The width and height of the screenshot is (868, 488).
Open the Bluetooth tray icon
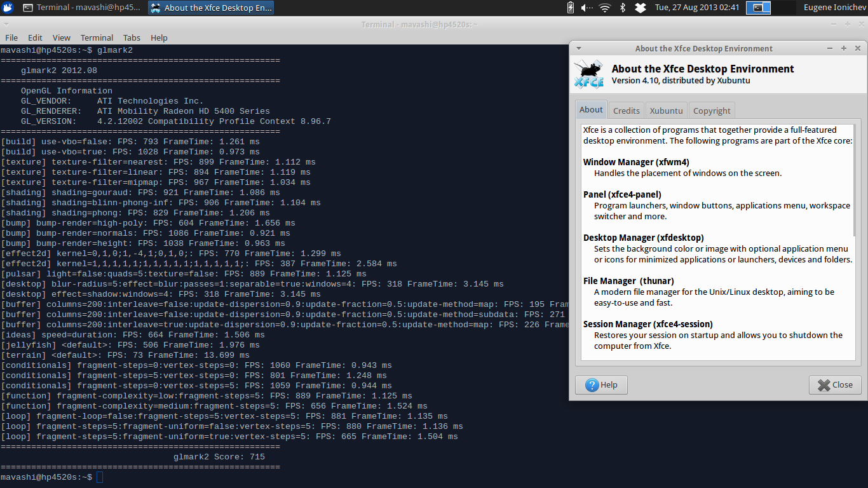[x=623, y=8]
